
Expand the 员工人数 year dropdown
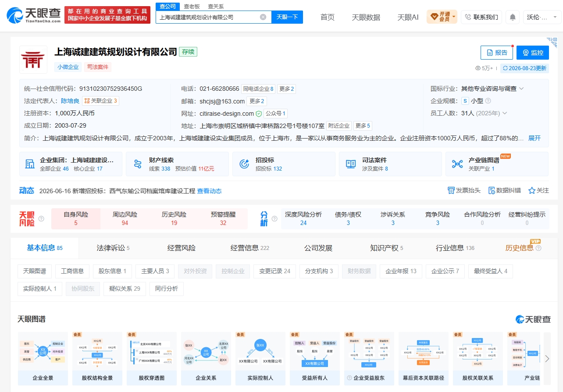coord(505,113)
